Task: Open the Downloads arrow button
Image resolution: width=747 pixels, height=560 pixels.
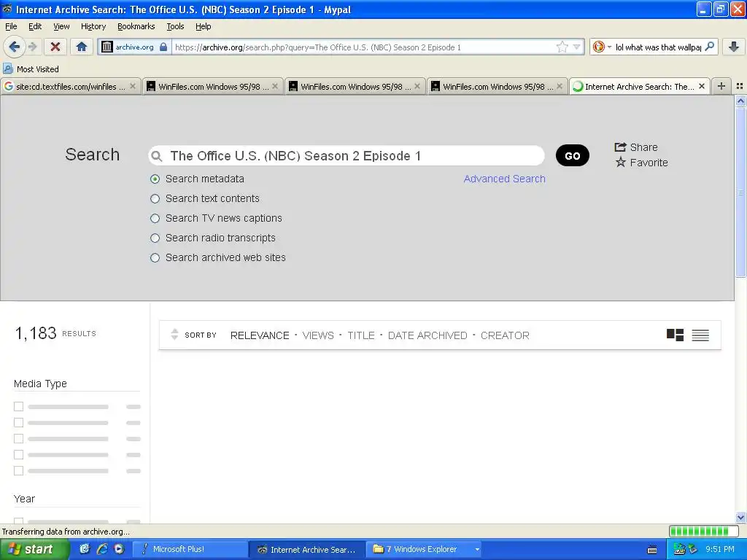Action: (734, 47)
